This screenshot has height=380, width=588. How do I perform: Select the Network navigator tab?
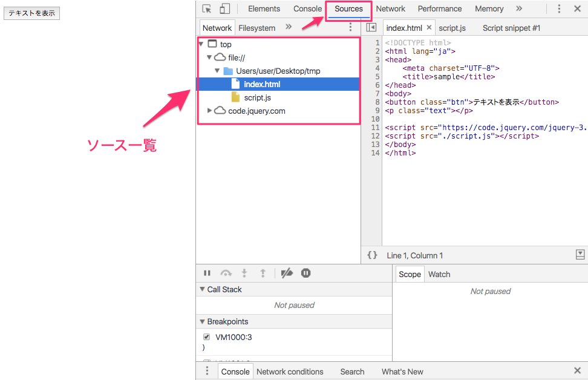coord(217,28)
